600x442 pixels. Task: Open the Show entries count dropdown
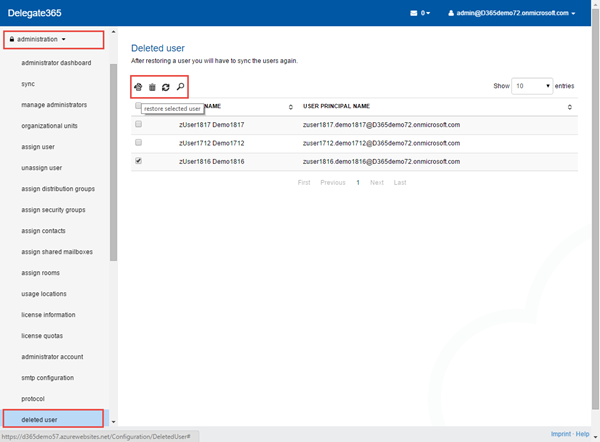(x=533, y=86)
